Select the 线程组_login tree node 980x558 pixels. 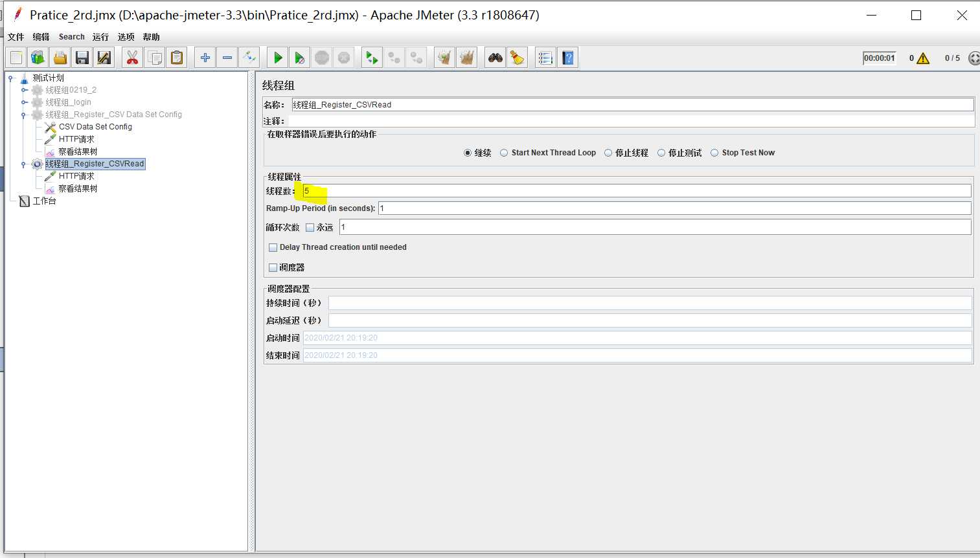point(68,102)
